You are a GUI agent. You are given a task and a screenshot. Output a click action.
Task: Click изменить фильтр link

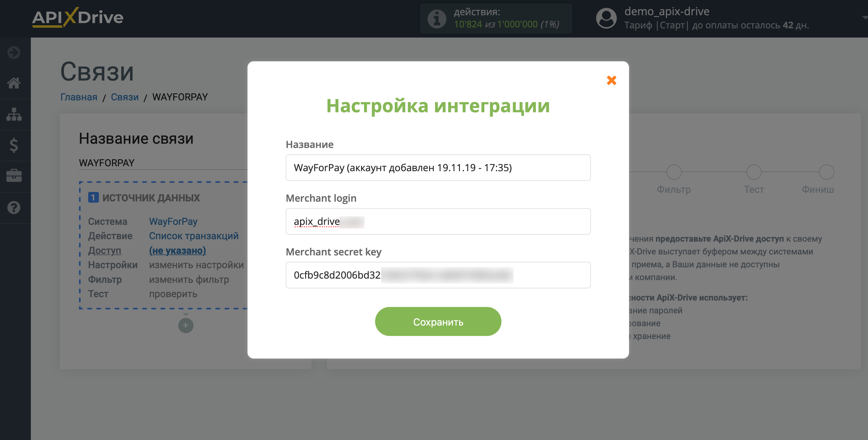[x=189, y=279]
